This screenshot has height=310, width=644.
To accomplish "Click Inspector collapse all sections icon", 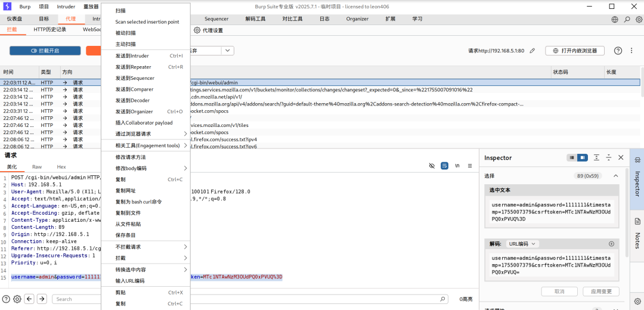I will [609, 157].
